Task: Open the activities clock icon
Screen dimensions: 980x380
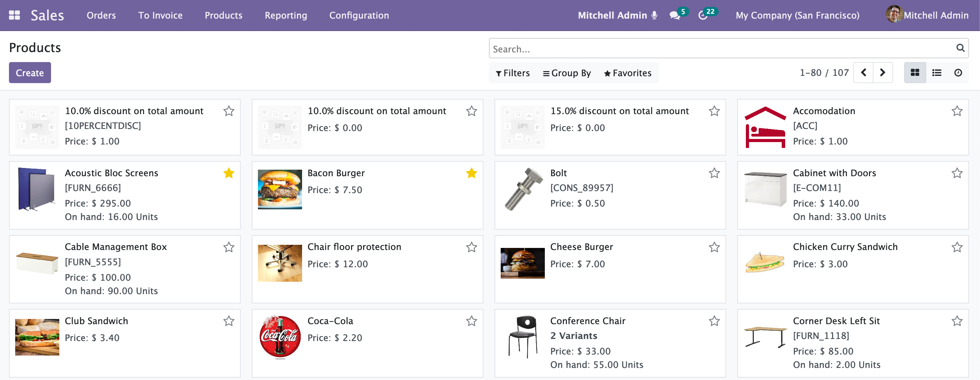Action: tap(703, 16)
